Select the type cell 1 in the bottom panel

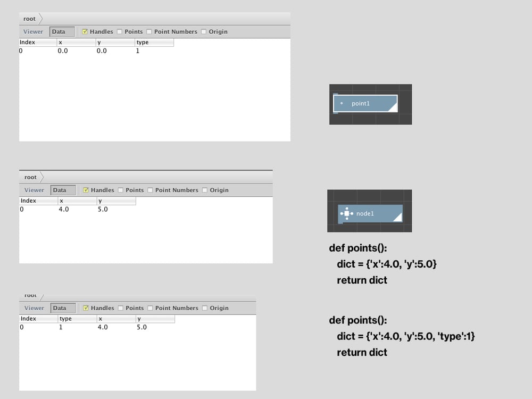[x=61, y=327]
